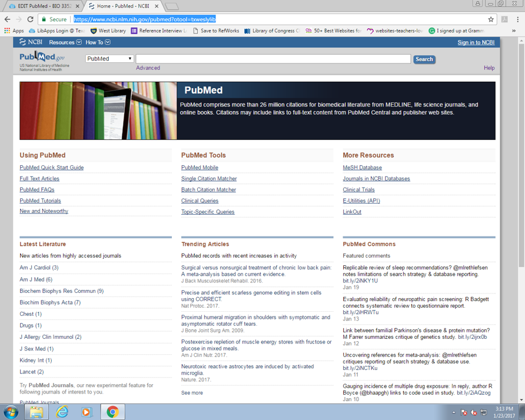Click the NCBI logo in header
This screenshot has width=525, height=420.
pyautogui.click(x=31, y=42)
